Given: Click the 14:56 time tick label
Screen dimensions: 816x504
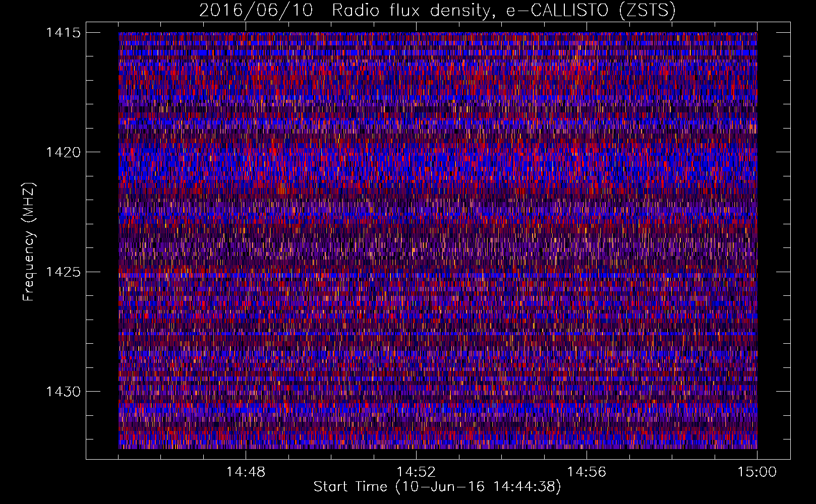Looking at the screenshot, I should 587,472.
